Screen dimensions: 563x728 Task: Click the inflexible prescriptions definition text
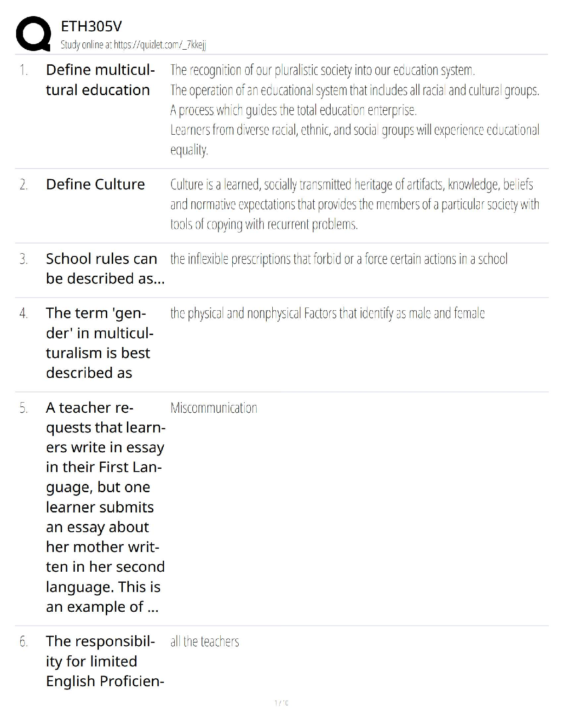[x=339, y=259]
